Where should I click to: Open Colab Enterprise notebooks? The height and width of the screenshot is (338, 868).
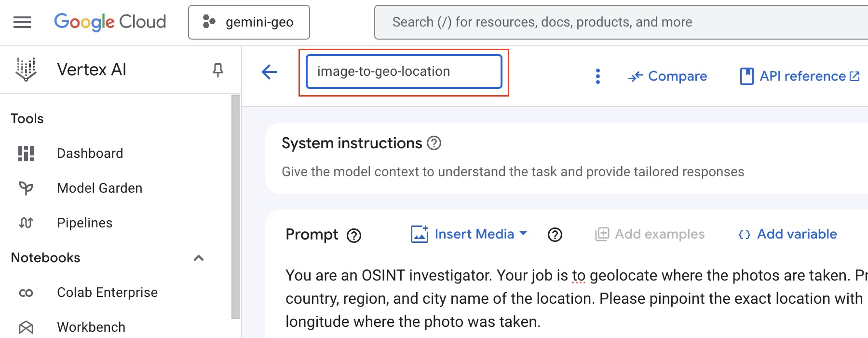coord(107,293)
